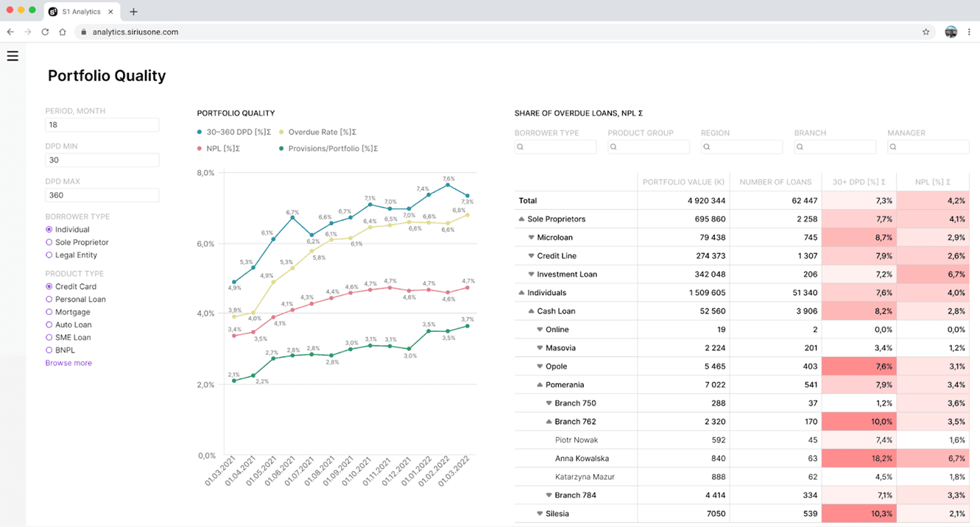Click the lock icon next to analytics.siriusone.com
The image size is (980, 527).
click(x=83, y=32)
